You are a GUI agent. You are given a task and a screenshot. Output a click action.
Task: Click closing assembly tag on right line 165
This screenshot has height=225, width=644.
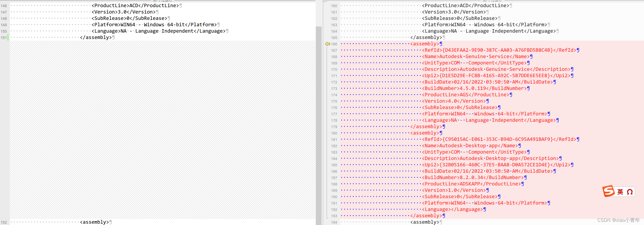pyautogui.click(x=426, y=37)
